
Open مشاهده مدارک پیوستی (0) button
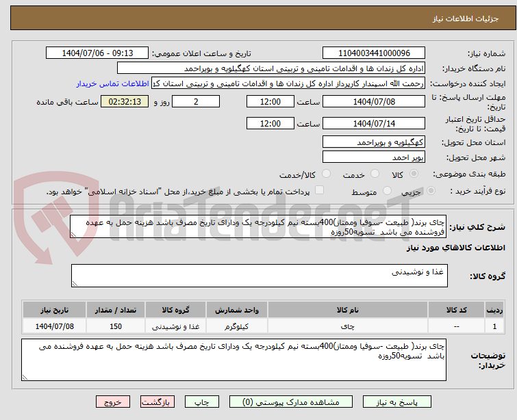point(291,402)
